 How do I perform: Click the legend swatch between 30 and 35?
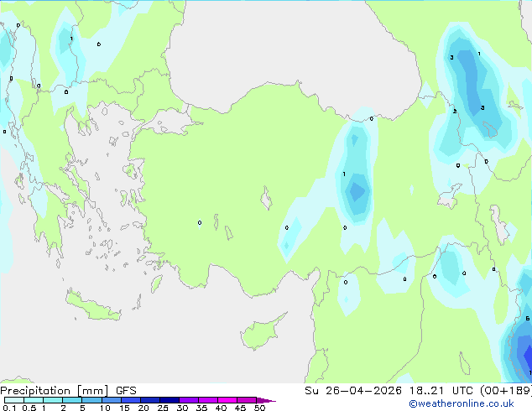point(189,400)
